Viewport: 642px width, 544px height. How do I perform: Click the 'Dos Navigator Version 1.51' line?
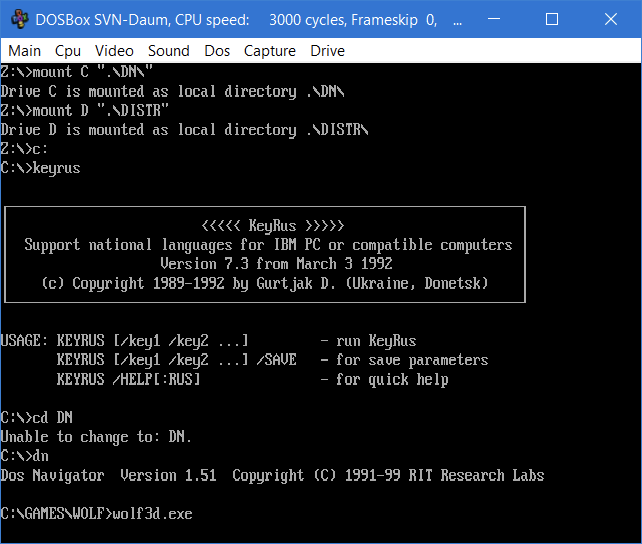pyautogui.click(x=272, y=475)
